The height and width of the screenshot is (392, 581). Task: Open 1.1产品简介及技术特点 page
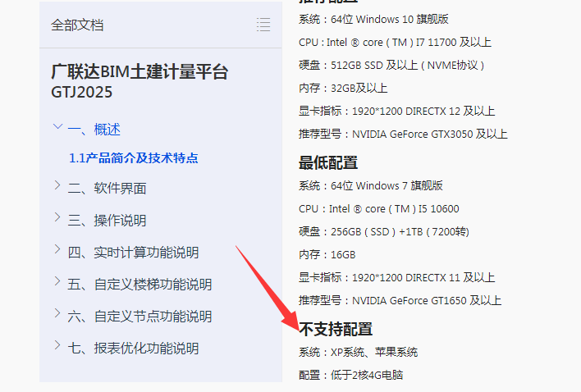click(134, 158)
